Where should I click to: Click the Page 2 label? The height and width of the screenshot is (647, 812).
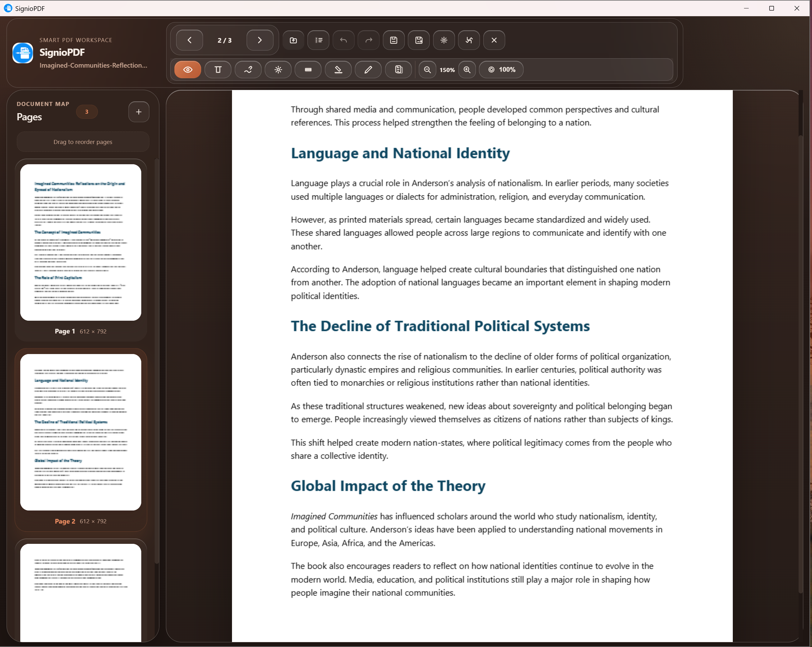(65, 521)
